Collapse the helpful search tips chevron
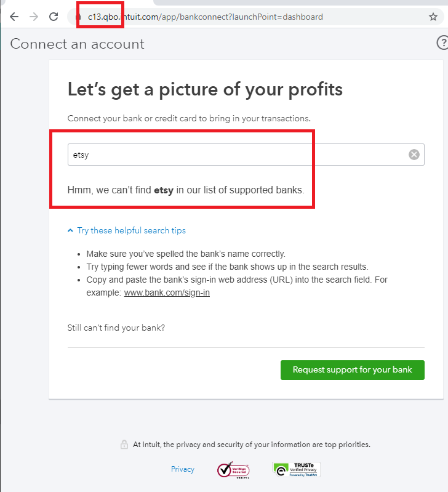 tap(70, 230)
